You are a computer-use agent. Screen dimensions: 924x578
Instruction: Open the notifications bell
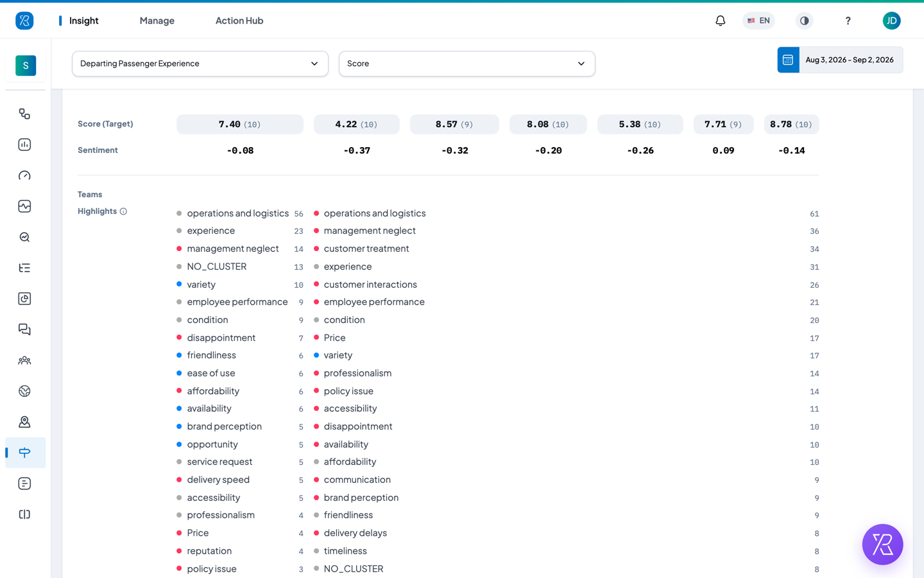721,21
